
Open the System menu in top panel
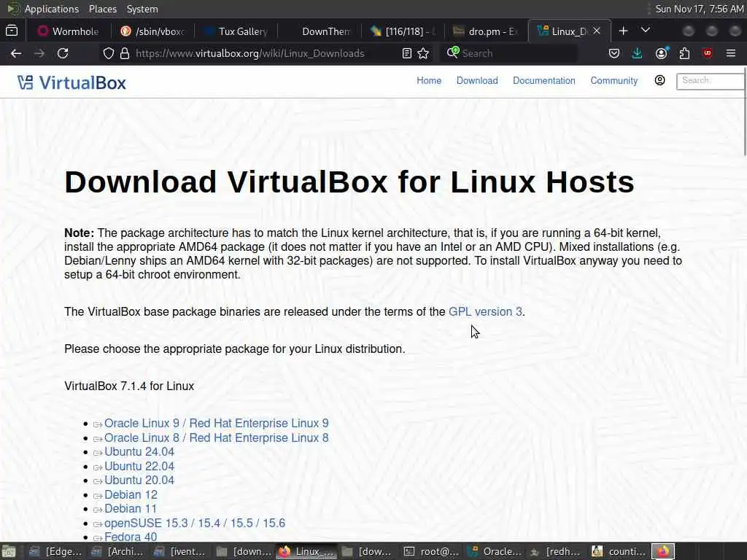[142, 9]
